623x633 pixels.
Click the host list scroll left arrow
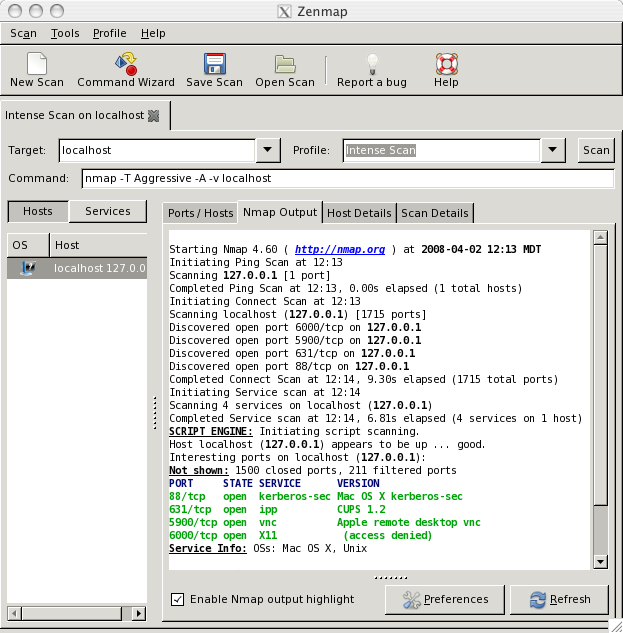pos(15,614)
